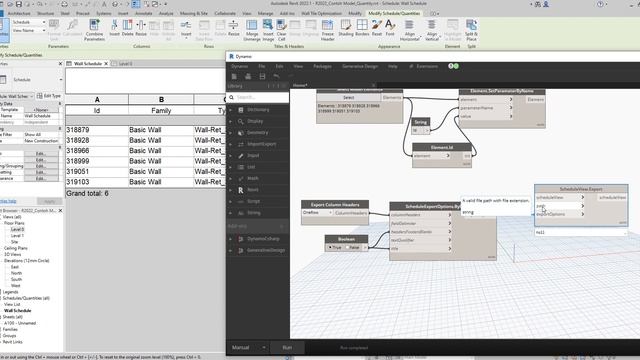Click the Split & Place icon
Viewport: 640px width, 360px height.
point(471,30)
